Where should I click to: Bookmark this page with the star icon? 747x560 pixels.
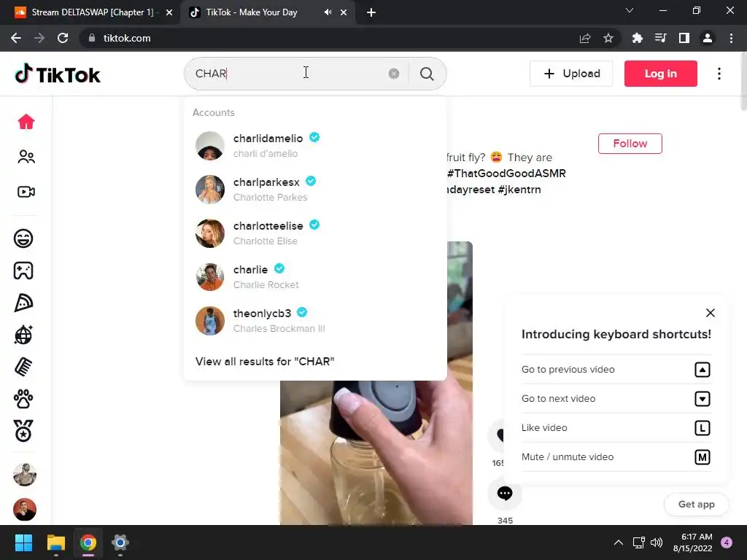point(608,38)
